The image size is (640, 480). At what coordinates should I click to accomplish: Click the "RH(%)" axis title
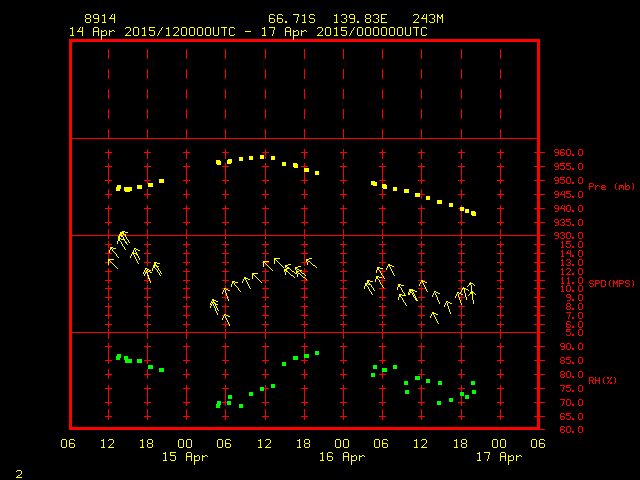[602, 380]
